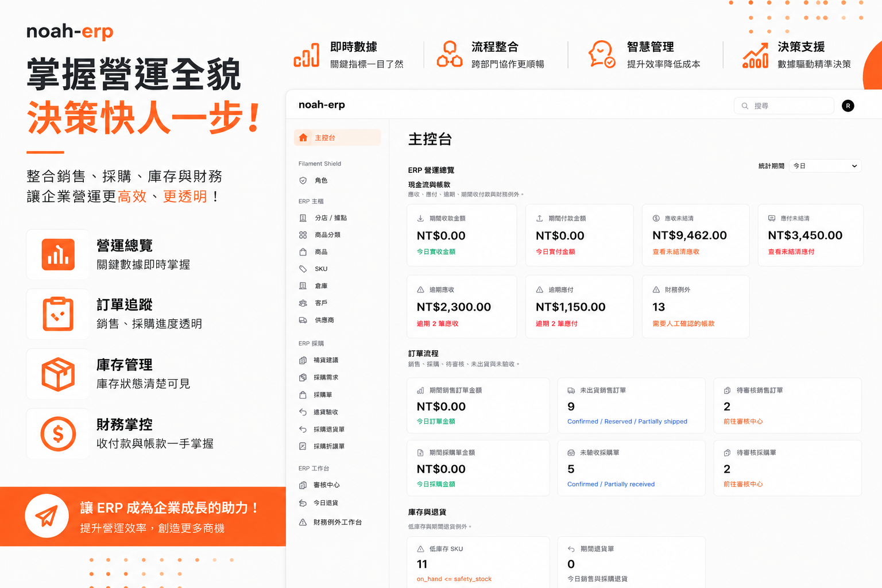Click the 查看未結清應收 link
Screen dimensions: 882x588
point(676,252)
